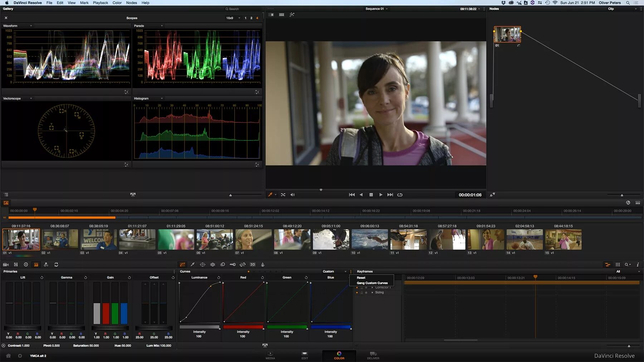Open the Power Window palette
This screenshot has width=644, height=362.
tap(203, 265)
